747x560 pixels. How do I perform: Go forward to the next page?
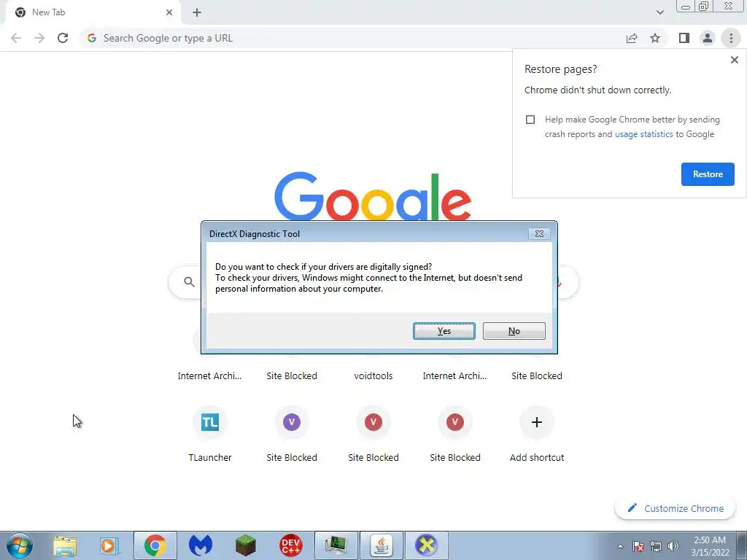point(39,38)
